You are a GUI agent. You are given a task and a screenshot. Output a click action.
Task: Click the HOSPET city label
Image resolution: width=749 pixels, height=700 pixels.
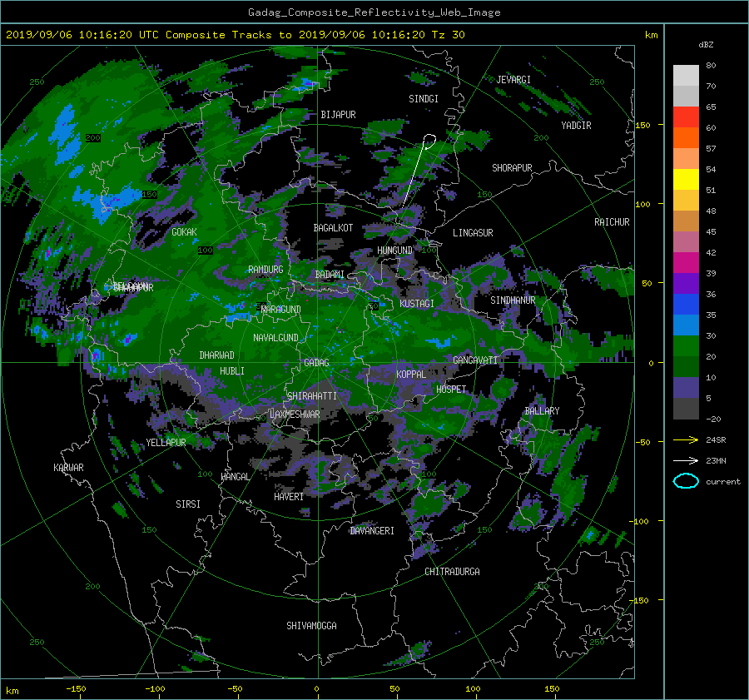click(x=451, y=390)
